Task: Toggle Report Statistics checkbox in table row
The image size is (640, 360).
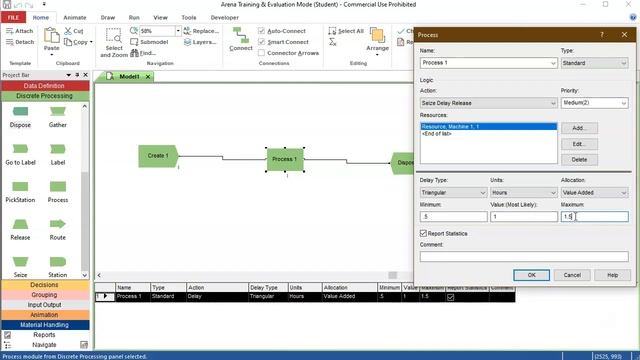Action: coord(451,297)
